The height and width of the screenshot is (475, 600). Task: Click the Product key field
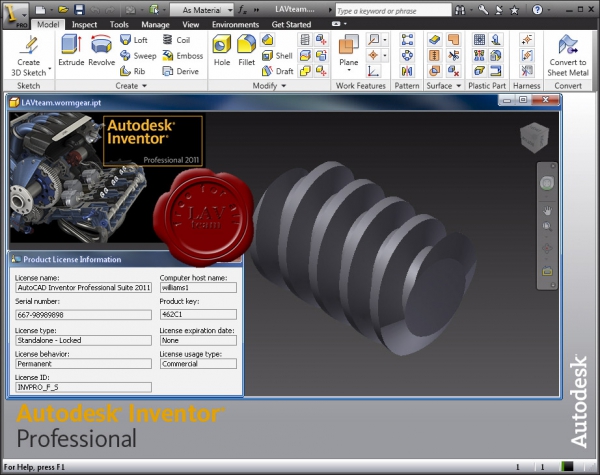coord(198,314)
